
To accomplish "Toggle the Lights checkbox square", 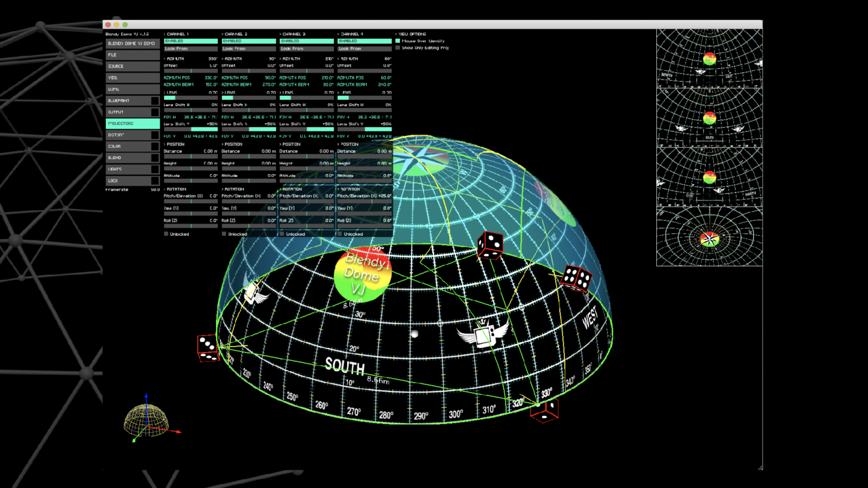I will pos(154,169).
